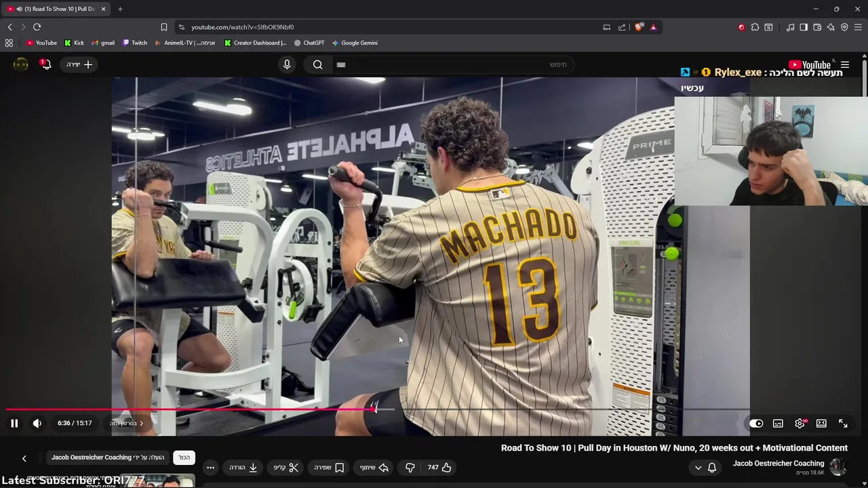The height and width of the screenshot is (488, 868).
Task: Switch to theater mode view
Action: 821,423
